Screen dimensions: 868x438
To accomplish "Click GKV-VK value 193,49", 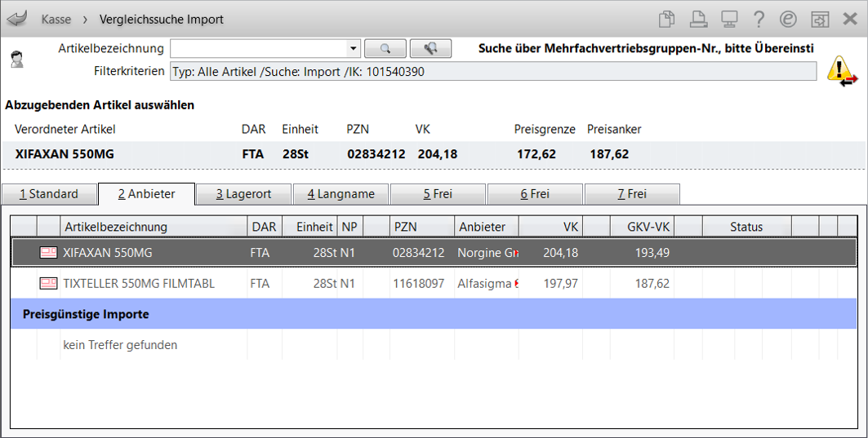I will (652, 253).
